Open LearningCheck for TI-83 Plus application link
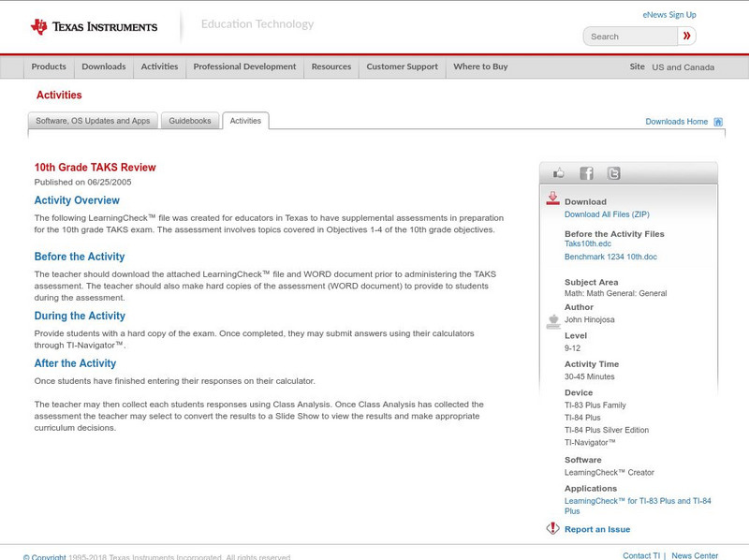The width and height of the screenshot is (749, 560). point(638,506)
